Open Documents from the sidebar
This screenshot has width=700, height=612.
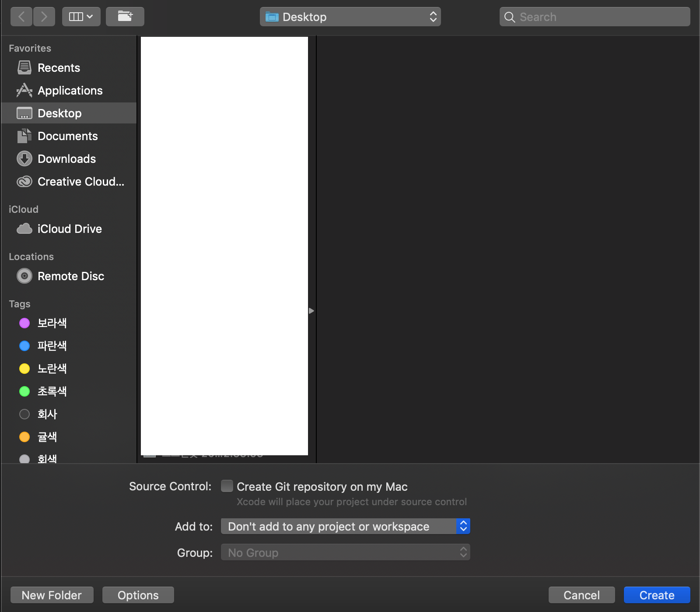[x=69, y=136]
